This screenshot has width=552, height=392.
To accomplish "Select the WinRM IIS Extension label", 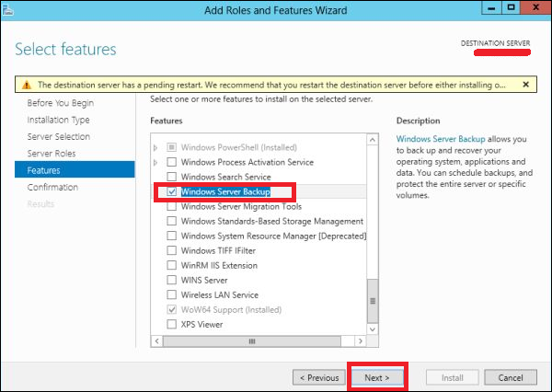I will [x=219, y=266].
